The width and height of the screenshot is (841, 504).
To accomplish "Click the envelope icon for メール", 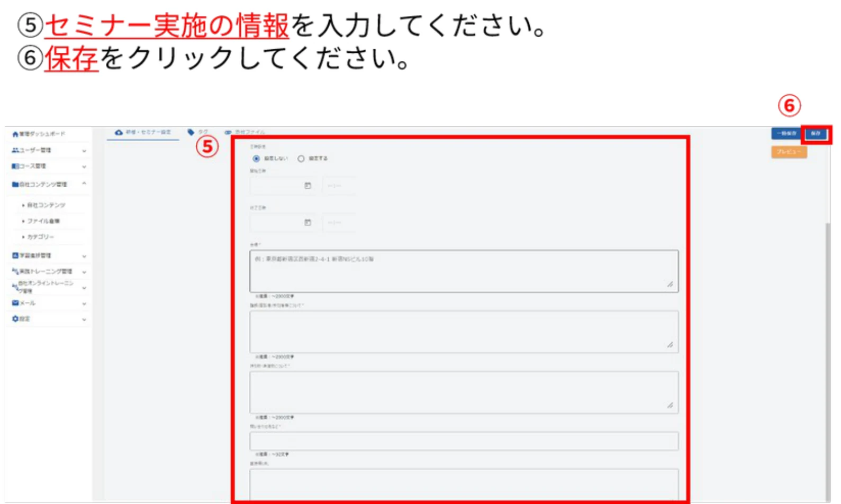I will coord(15,303).
